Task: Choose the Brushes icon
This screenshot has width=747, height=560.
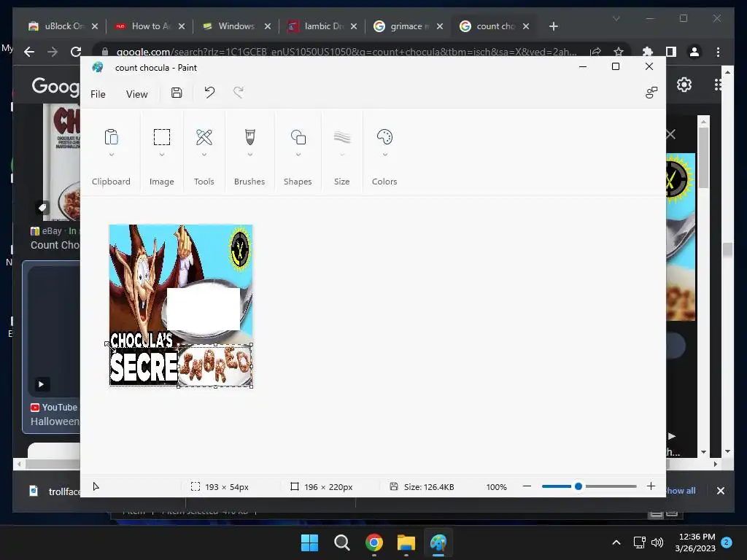Action: (x=249, y=137)
